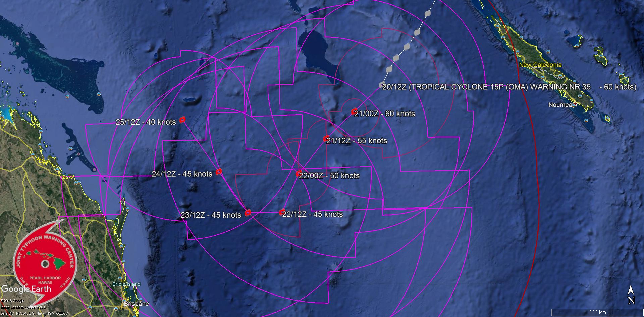Click the '25/12Z - 40 knots' label

point(146,122)
